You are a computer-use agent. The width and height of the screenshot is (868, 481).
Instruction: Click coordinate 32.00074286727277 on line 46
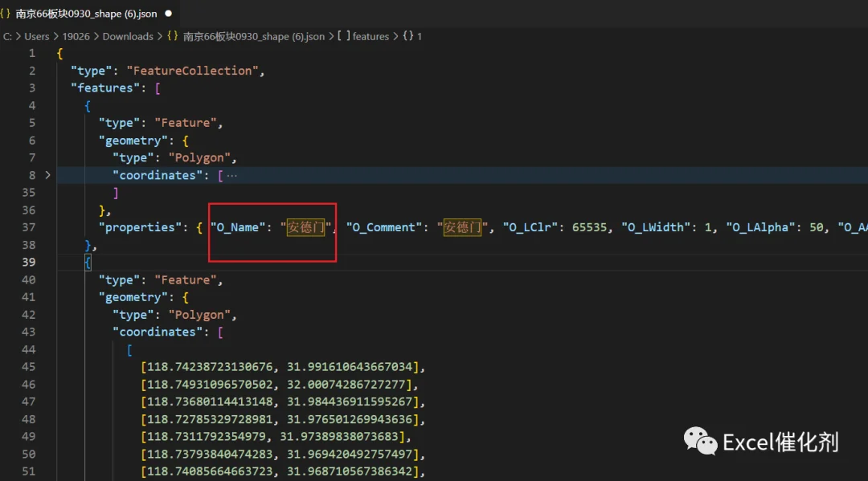[346, 385]
